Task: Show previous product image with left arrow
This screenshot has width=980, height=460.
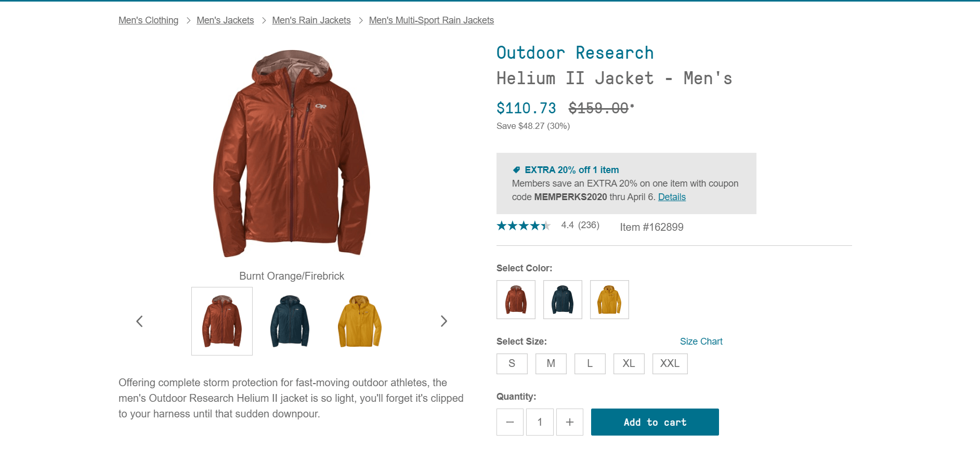Action: pos(139,321)
